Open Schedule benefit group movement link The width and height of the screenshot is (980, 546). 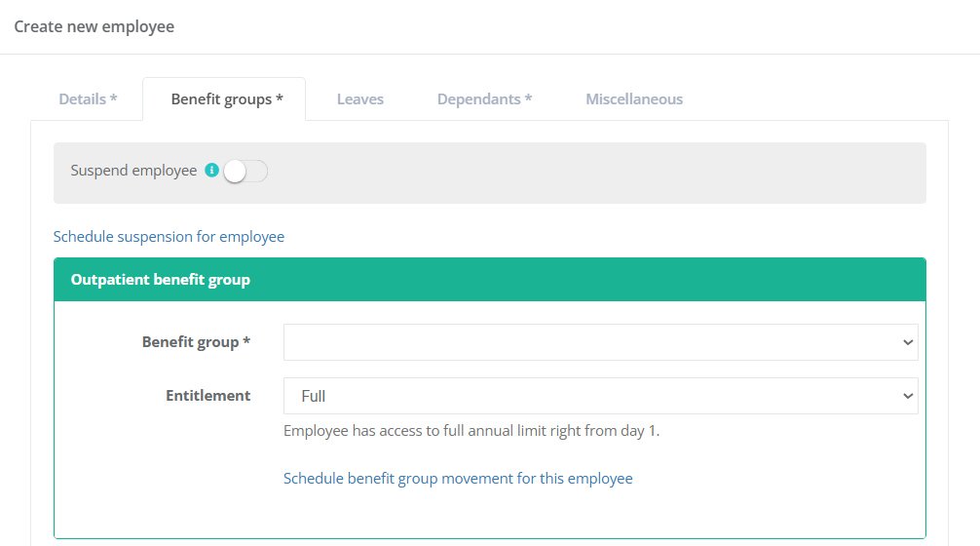458,479
